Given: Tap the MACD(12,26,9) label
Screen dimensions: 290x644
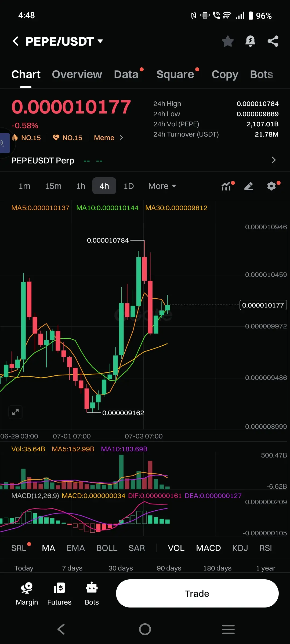Looking at the screenshot, I should pos(35,496).
